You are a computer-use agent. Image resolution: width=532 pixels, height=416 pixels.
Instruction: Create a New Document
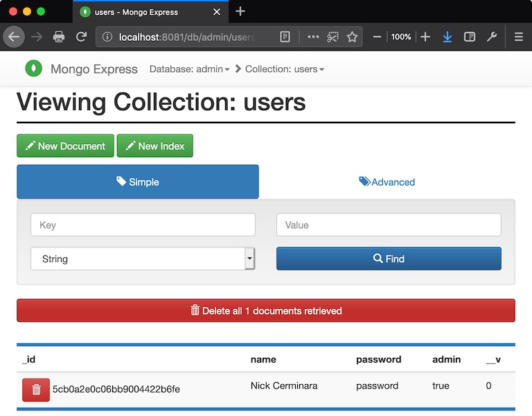66,146
